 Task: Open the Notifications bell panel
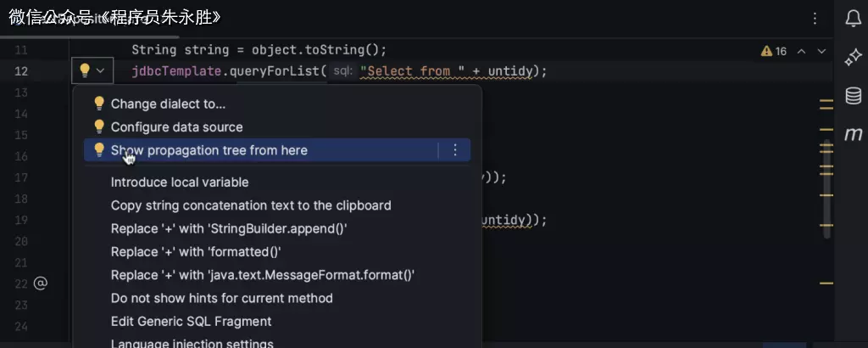tap(854, 20)
